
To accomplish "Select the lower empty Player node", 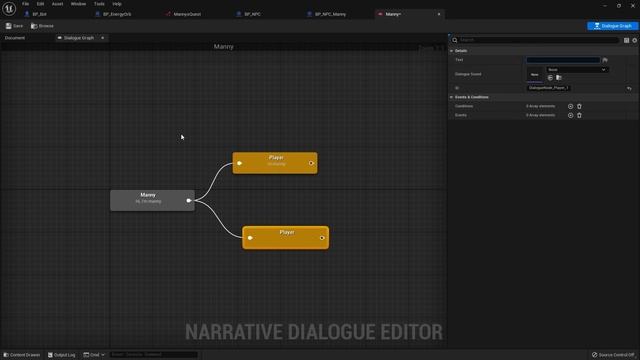I will (286, 238).
